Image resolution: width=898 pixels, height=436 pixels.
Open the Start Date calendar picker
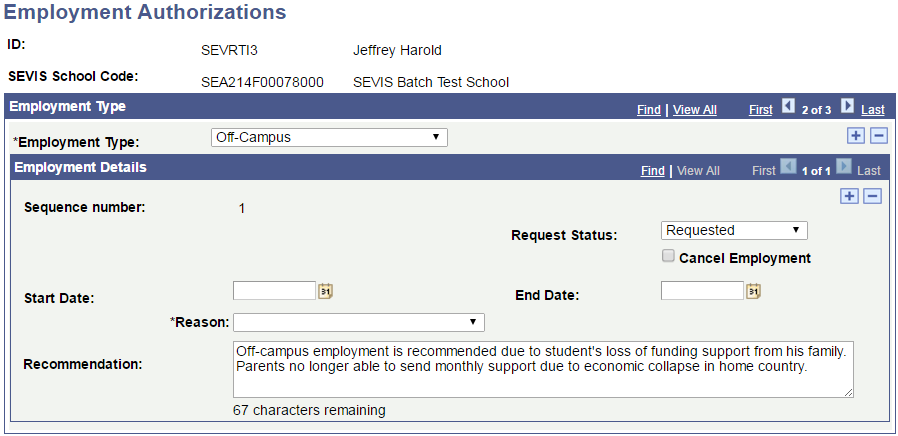(326, 291)
